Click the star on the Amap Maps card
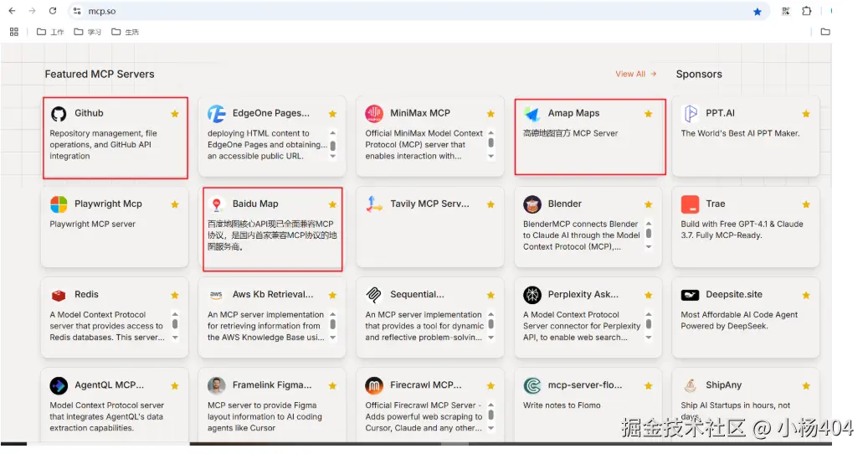868x454 pixels. tap(648, 114)
